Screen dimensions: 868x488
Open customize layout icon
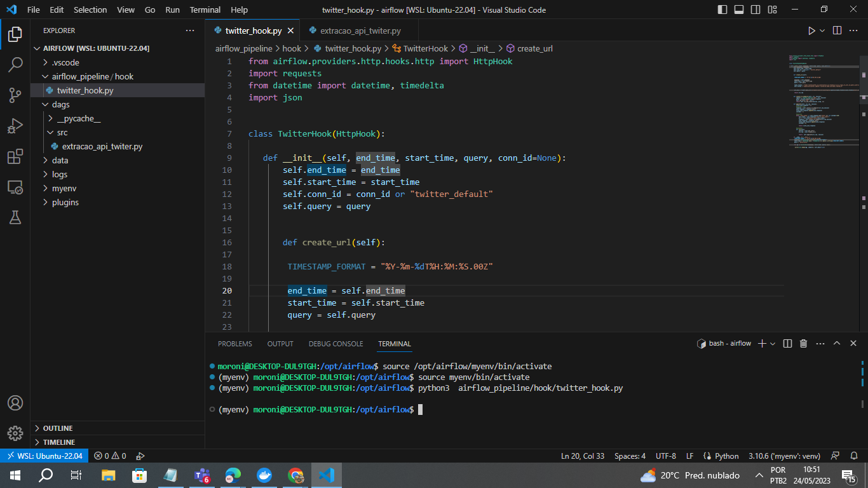(772, 10)
